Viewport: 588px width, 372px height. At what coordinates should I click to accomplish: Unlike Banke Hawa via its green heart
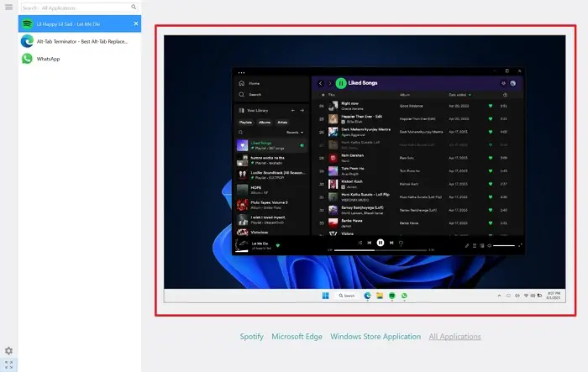(490, 223)
